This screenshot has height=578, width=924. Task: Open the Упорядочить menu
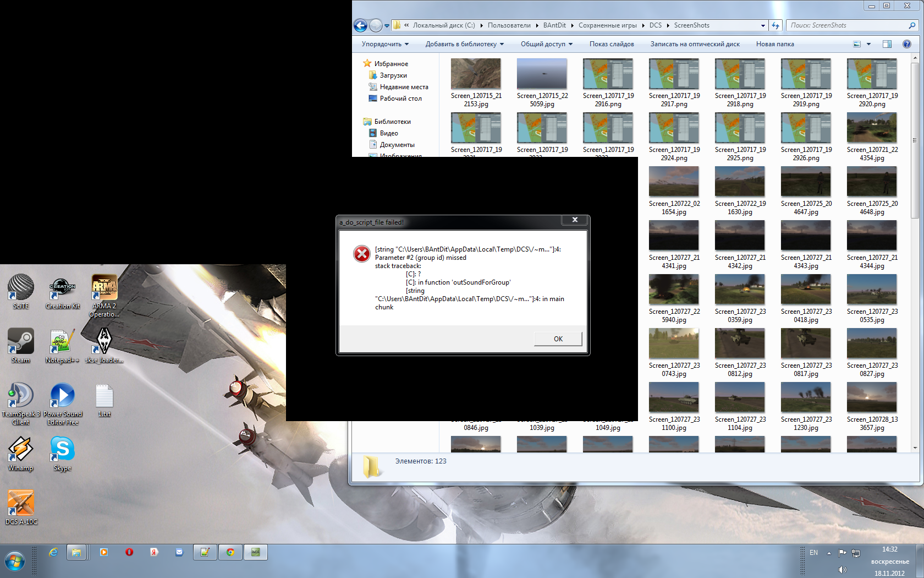point(385,44)
